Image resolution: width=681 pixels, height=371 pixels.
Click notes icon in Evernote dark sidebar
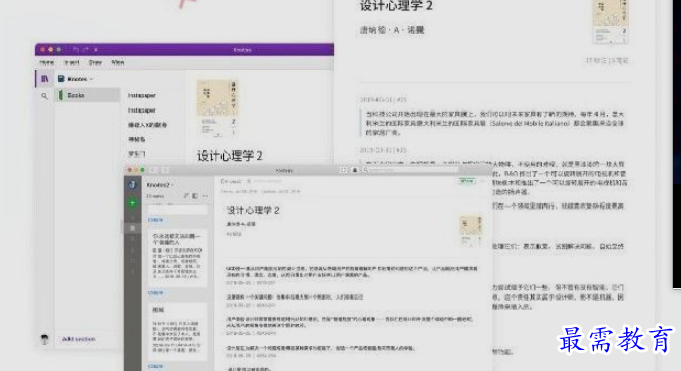132,228
